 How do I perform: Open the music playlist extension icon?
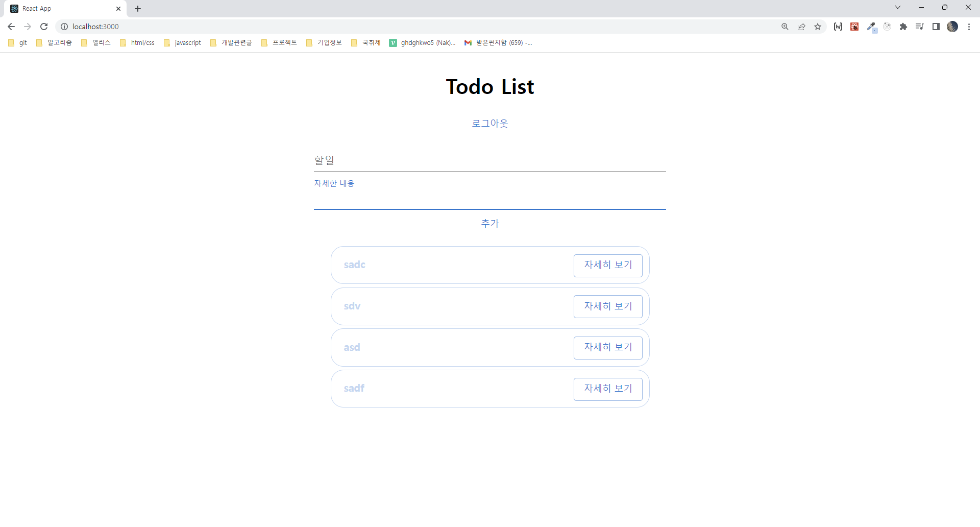[x=920, y=26]
